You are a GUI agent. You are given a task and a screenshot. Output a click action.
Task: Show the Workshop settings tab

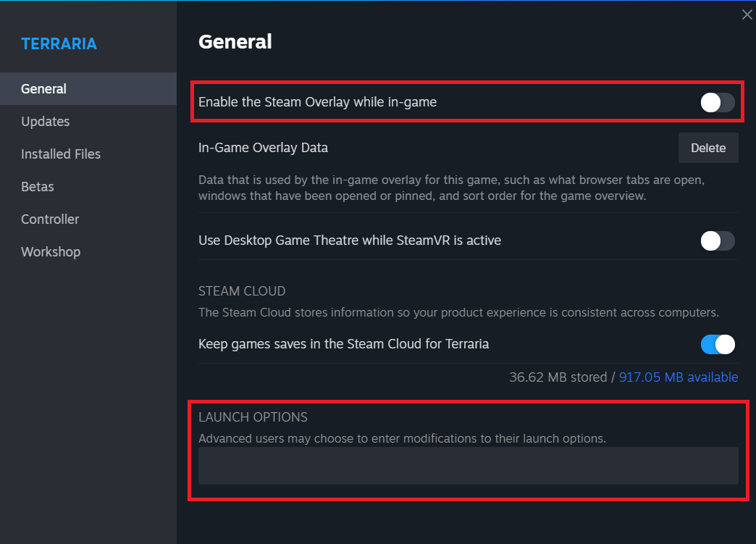(x=51, y=252)
